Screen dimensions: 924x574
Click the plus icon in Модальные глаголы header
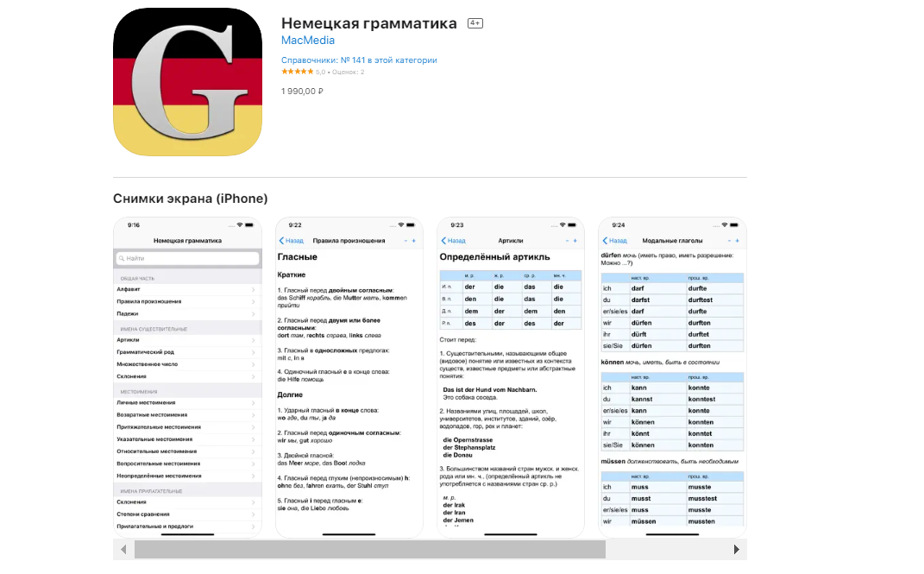[x=737, y=241]
